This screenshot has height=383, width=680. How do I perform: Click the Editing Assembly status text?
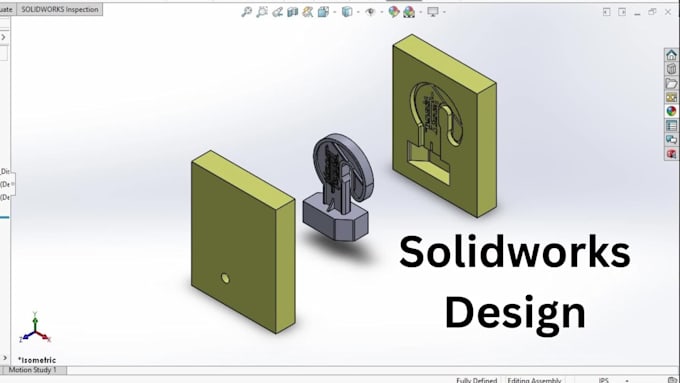pos(534,380)
